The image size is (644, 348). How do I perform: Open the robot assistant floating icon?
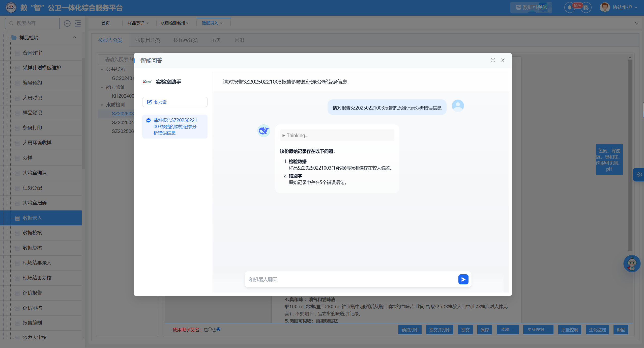tap(631, 264)
